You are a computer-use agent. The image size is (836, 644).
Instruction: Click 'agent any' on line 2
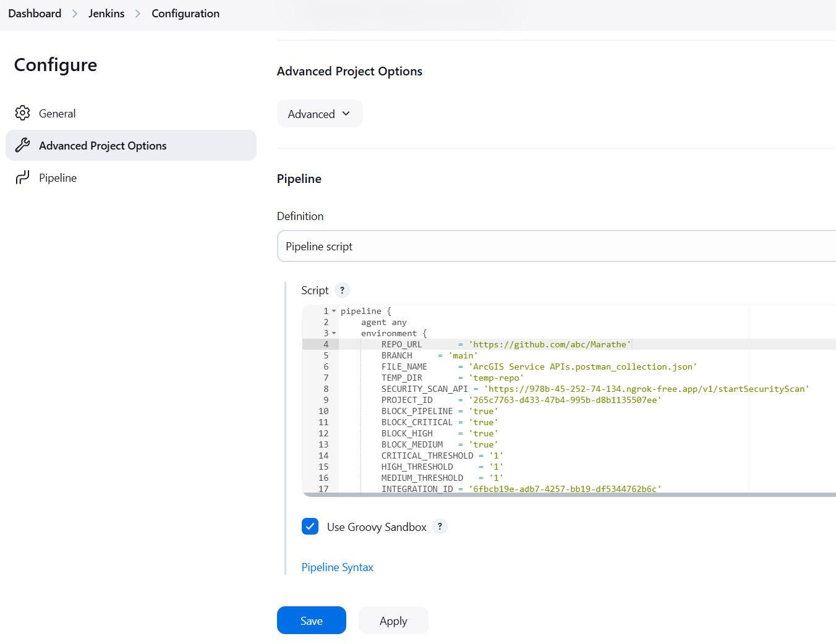(x=384, y=322)
